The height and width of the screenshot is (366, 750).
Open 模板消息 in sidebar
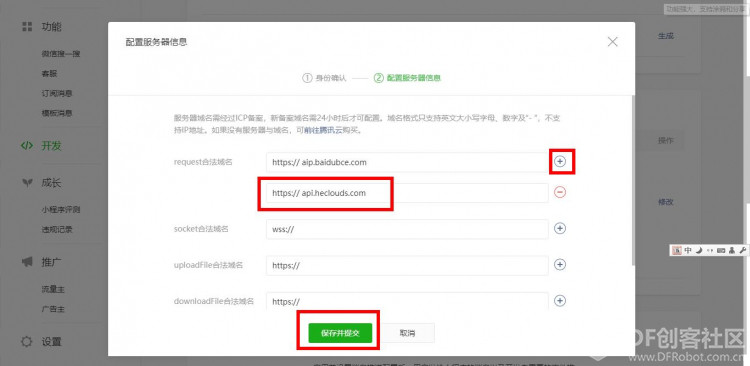coord(57,113)
